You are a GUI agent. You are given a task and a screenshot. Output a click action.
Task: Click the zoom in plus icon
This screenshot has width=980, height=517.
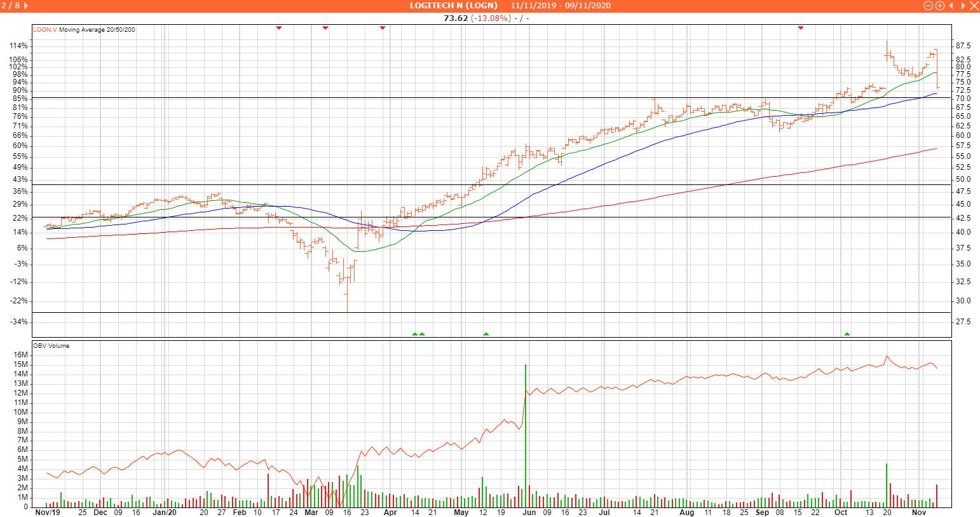(x=940, y=6)
